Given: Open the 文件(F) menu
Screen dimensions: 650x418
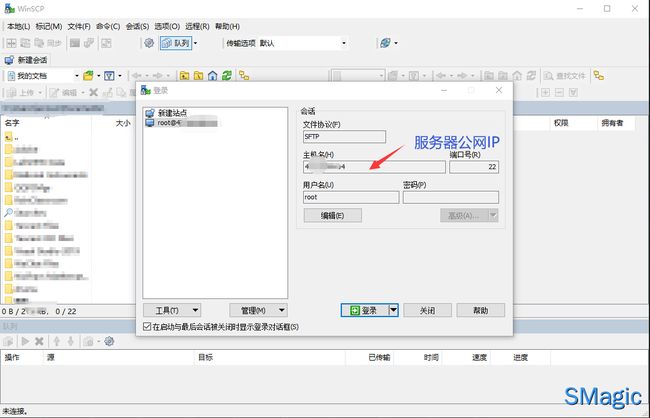Looking at the screenshot, I should [x=79, y=26].
